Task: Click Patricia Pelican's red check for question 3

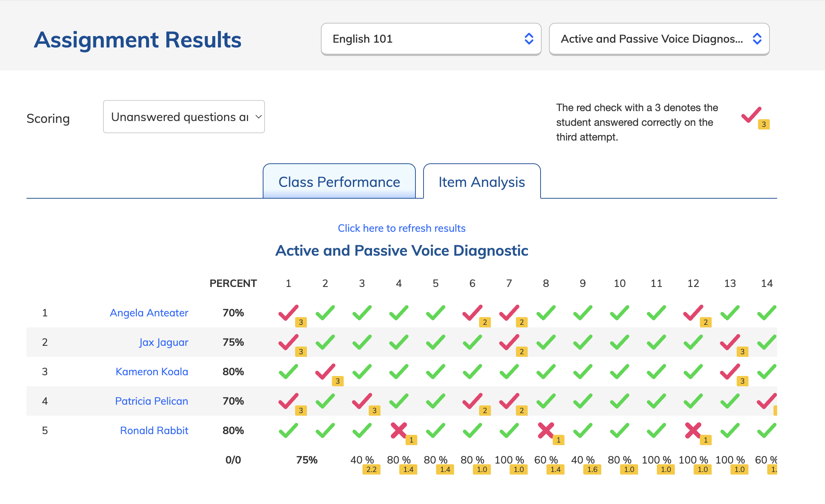Action: point(362,401)
